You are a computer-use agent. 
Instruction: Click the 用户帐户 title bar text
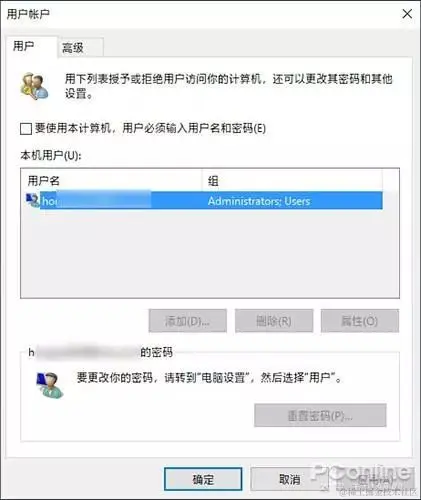tap(28, 14)
